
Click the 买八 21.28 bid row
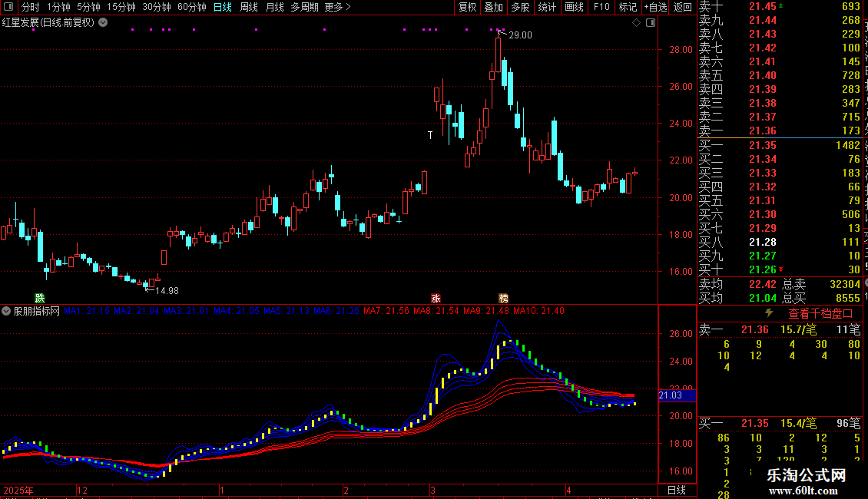(x=780, y=242)
